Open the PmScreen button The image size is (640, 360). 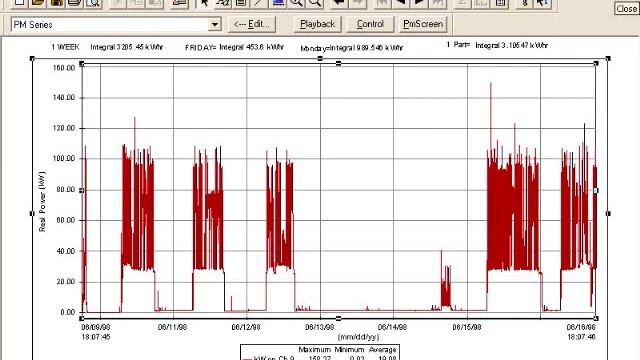coord(423,24)
